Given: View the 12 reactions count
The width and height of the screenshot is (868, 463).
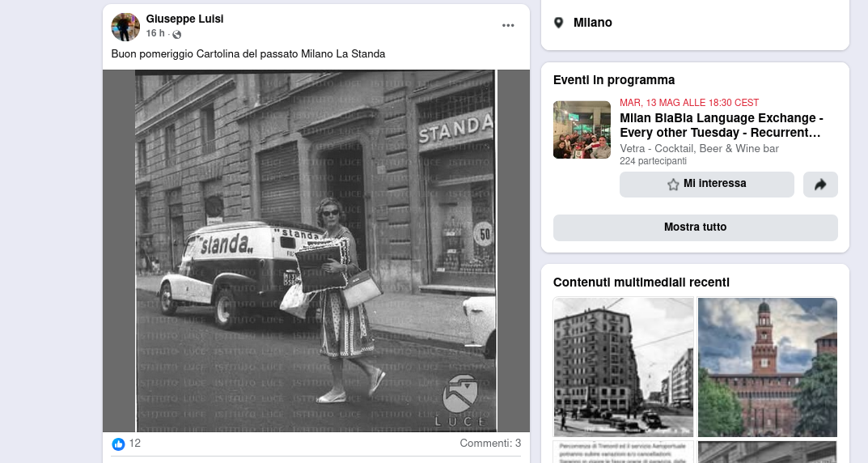Looking at the screenshot, I should point(135,444).
